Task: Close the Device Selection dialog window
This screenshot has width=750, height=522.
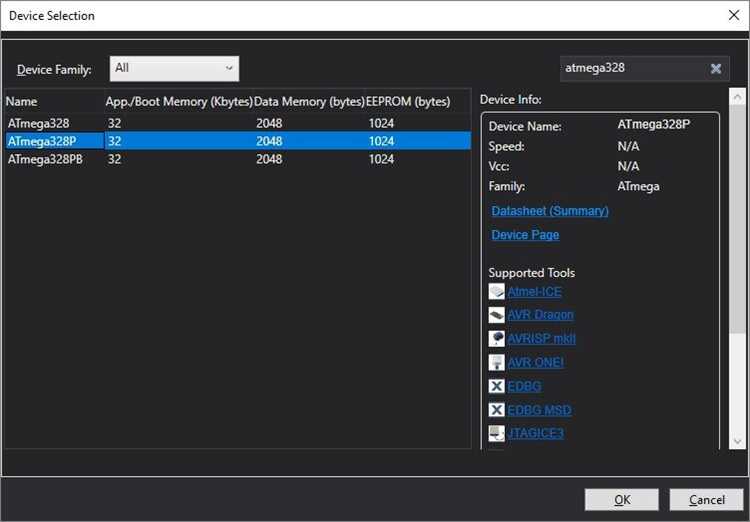Action: point(734,15)
